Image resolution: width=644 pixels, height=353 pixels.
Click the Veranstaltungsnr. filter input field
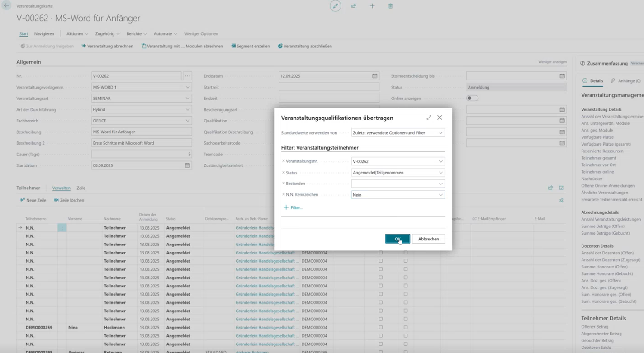pos(393,161)
